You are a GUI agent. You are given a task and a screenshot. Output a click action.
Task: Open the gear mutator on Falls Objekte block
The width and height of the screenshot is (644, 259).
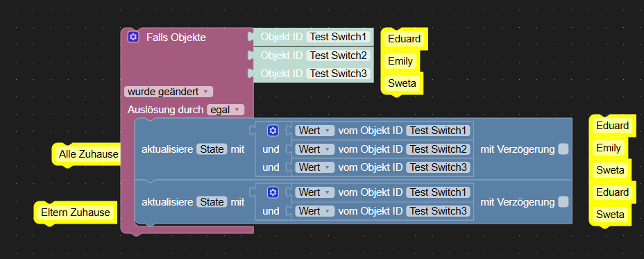click(x=133, y=37)
